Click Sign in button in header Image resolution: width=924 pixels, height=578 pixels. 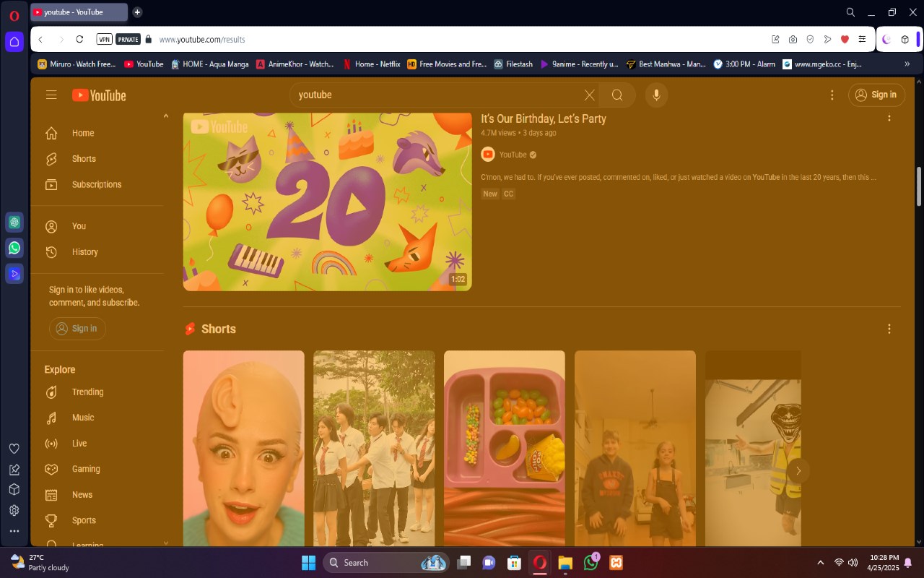pos(876,95)
